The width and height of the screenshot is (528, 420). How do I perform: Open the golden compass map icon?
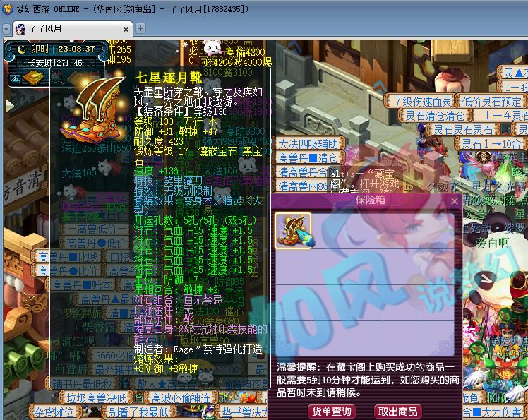point(33,78)
